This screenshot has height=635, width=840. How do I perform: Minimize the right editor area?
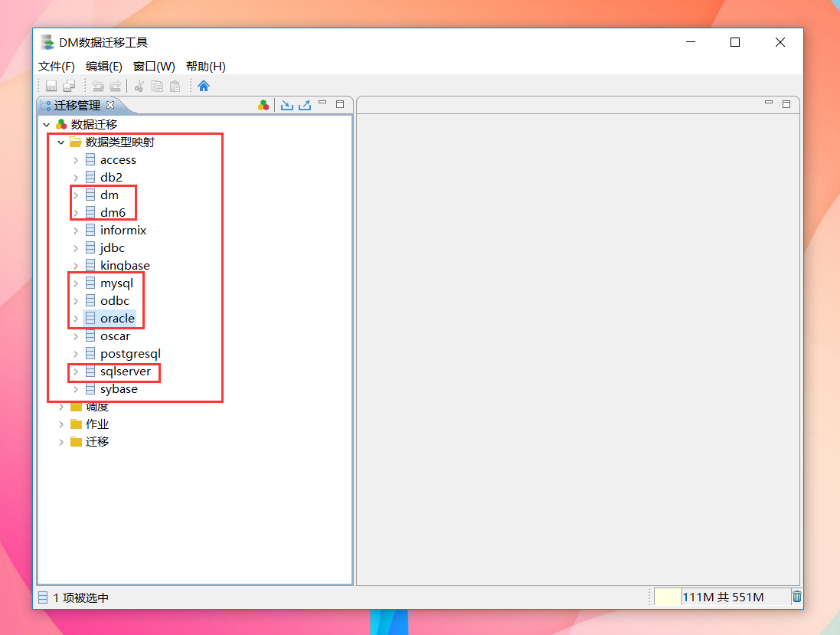tap(769, 103)
